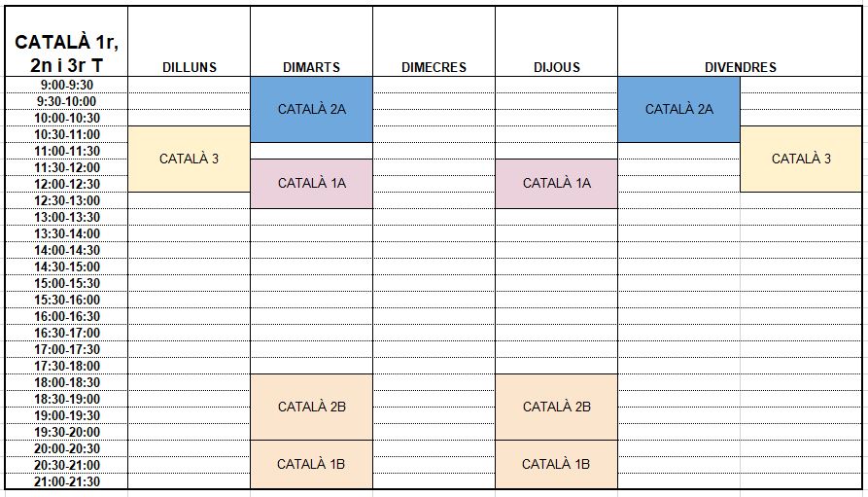Click the yellow CATALÀ 3 block on Dilluns
868x497 pixels.
(190, 159)
